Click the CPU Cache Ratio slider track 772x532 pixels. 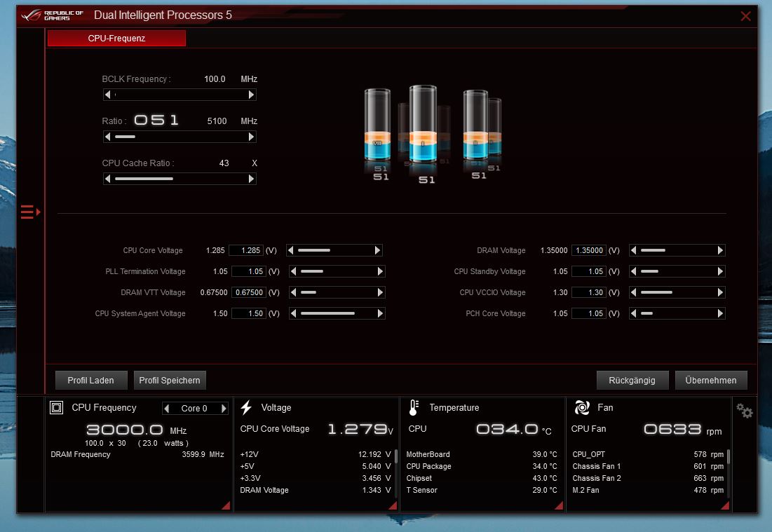pos(180,179)
